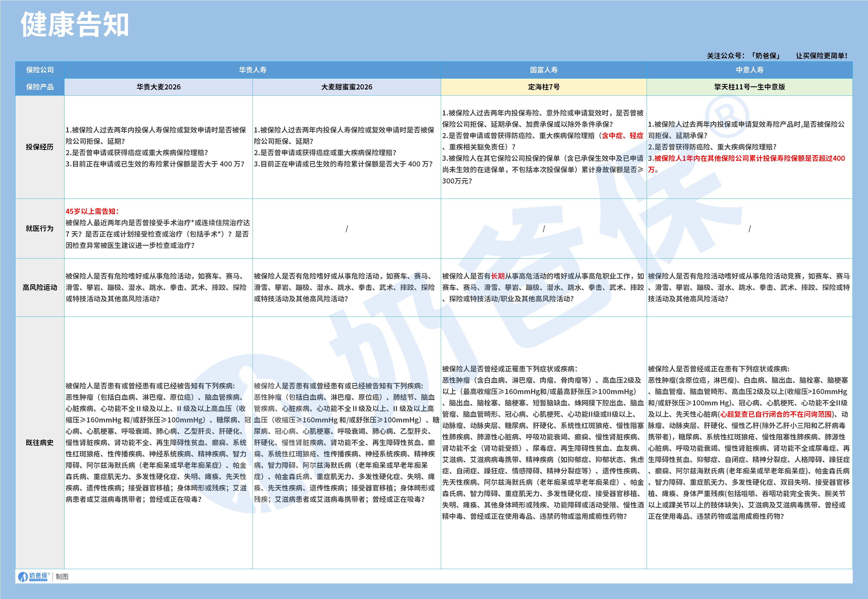Click the red 45岁以上需告知 text
This screenshot has width=868, height=599.
(92, 211)
